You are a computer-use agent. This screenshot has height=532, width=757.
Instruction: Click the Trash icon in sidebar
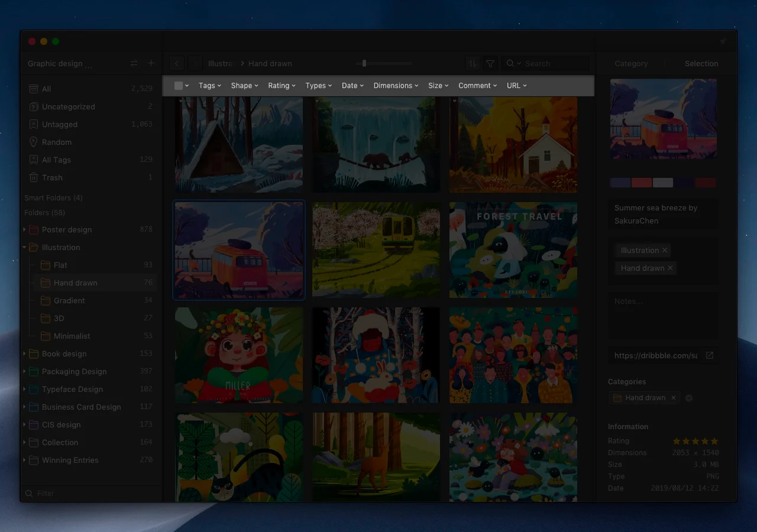tap(34, 177)
